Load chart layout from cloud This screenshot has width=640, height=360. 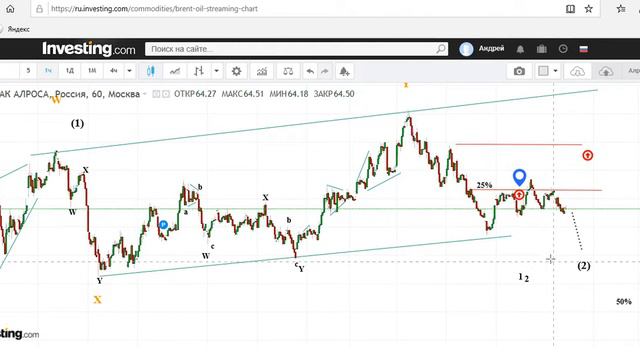point(577,71)
